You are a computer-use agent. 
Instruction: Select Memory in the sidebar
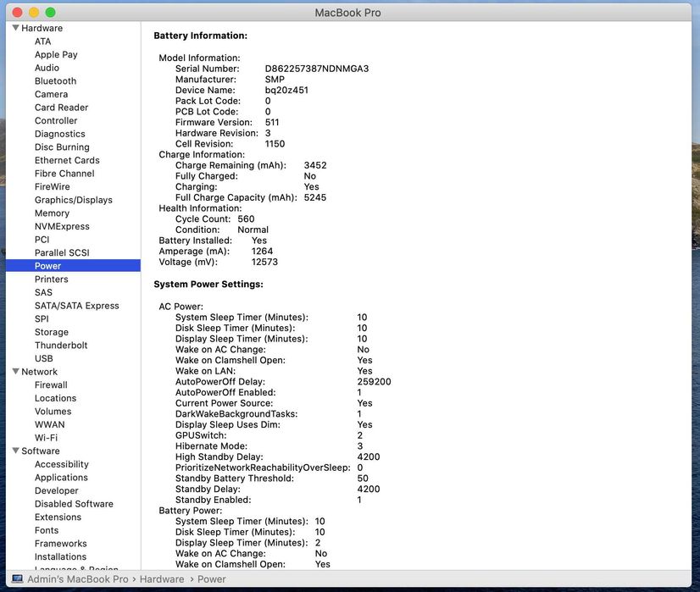53,213
